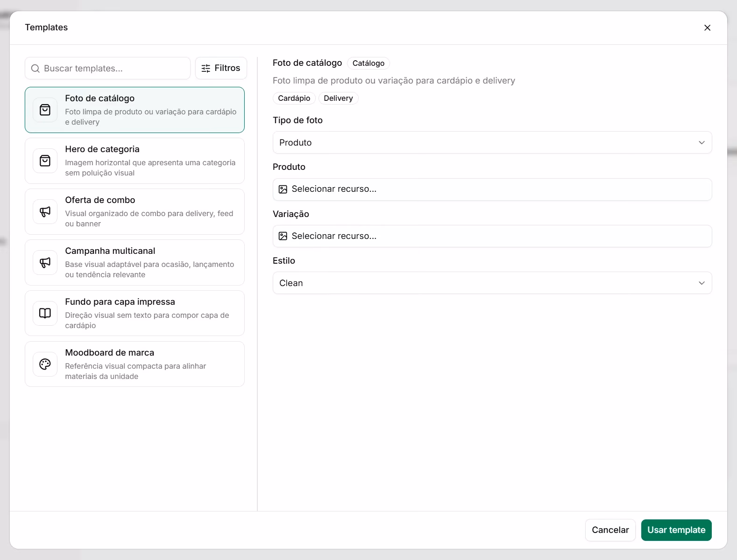Screen dimensions: 737x560
Task: Click the Cardápio tag chip
Action: coord(294,98)
